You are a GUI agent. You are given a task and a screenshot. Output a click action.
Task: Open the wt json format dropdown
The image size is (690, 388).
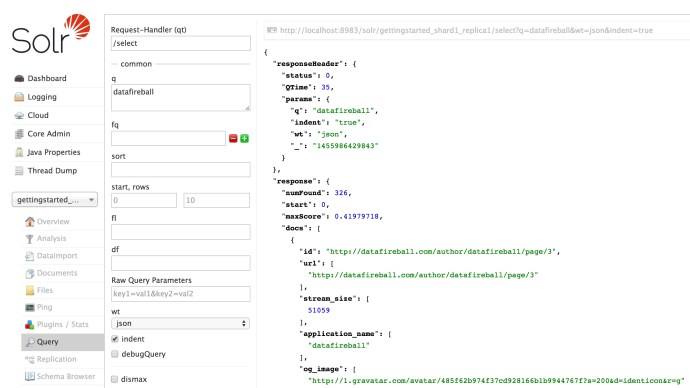(180, 323)
